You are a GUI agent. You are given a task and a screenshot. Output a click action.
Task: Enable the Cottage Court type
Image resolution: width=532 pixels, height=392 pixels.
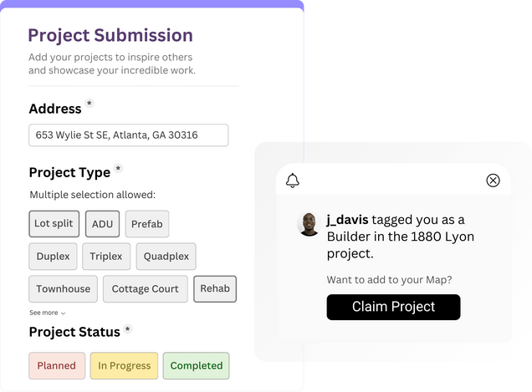click(x=145, y=289)
